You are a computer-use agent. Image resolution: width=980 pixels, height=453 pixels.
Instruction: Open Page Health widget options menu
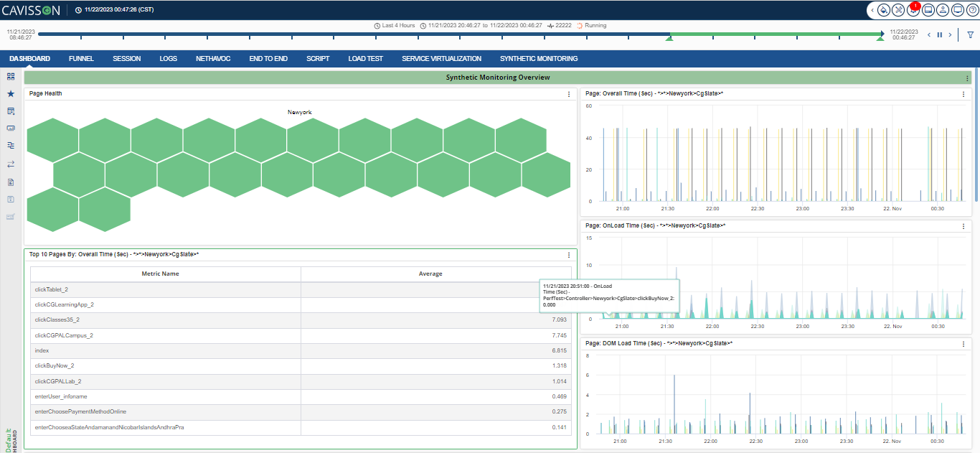click(x=569, y=94)
